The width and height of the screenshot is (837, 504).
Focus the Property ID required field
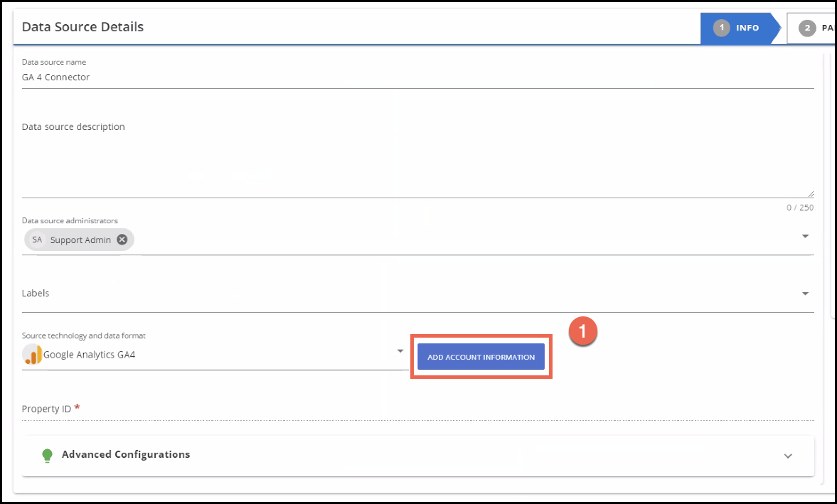(417, 409)
